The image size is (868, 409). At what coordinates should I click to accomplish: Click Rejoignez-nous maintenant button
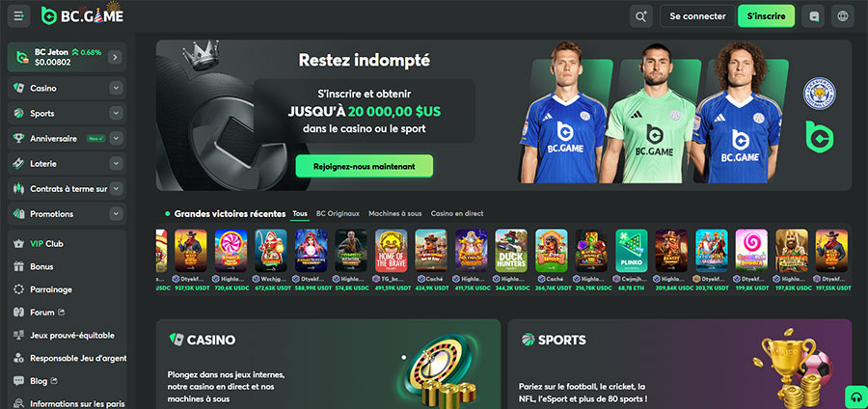coord(365,166)
